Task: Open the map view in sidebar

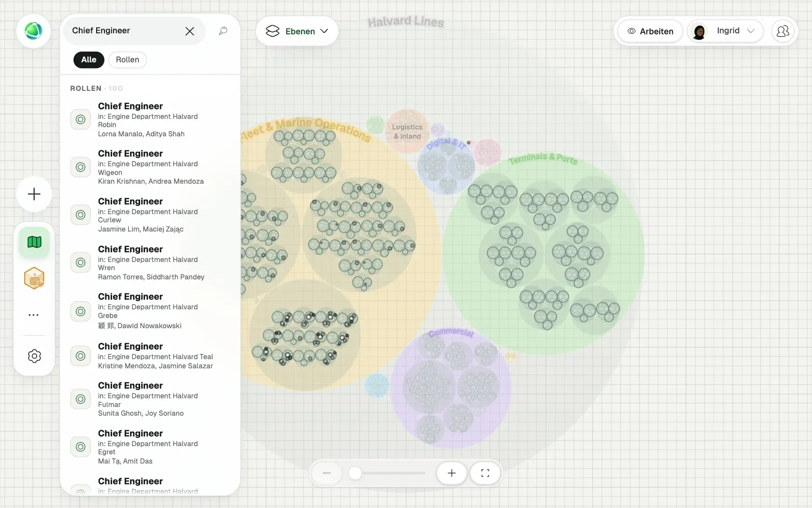Action: pos(34,242)
